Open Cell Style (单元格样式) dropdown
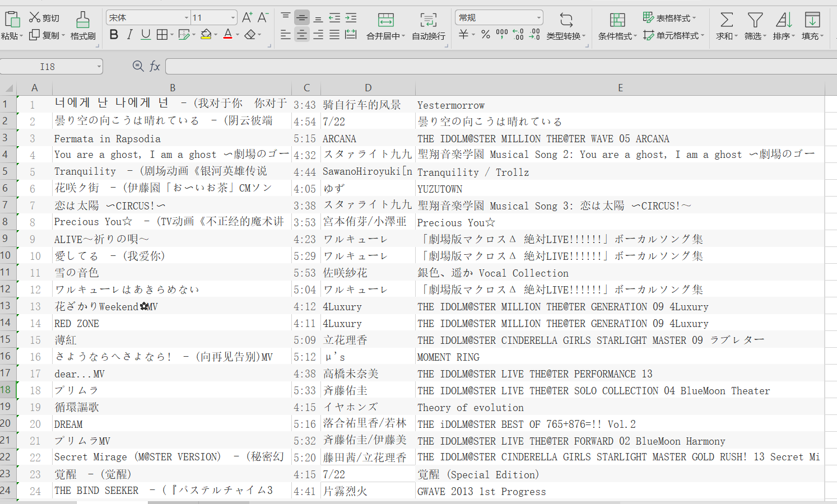 pos(674,35)
